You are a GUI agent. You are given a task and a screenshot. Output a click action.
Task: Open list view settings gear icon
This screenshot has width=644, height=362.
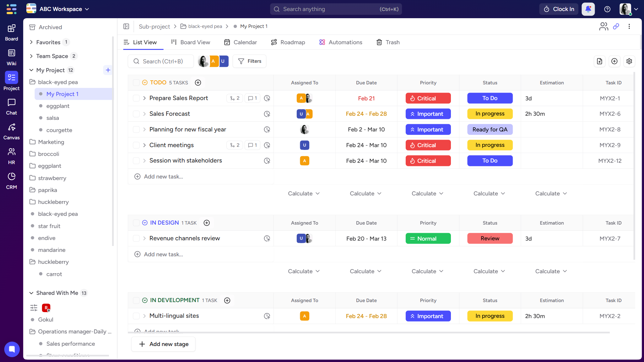click(629, 61)
